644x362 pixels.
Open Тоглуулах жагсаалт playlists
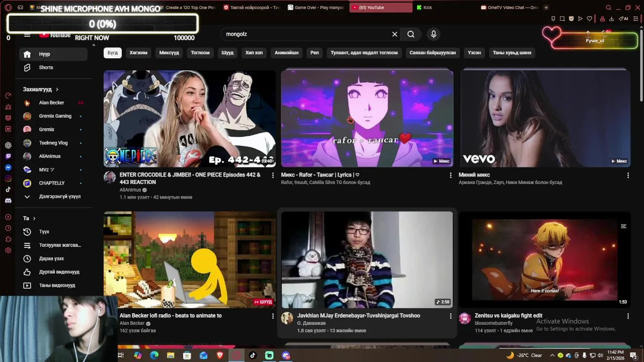(x=53, y=245)
